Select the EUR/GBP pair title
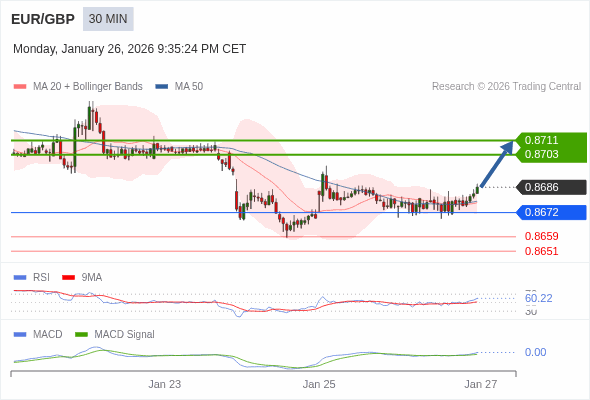 coord(43,19)
